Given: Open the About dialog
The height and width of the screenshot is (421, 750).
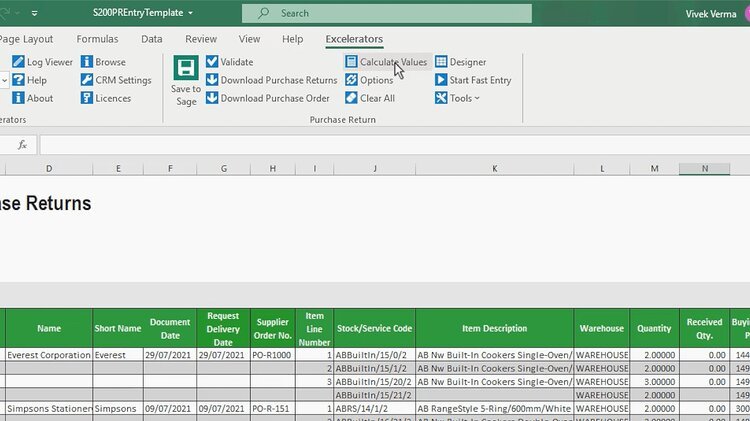Looking at the screenshot, I should point(33,98).
